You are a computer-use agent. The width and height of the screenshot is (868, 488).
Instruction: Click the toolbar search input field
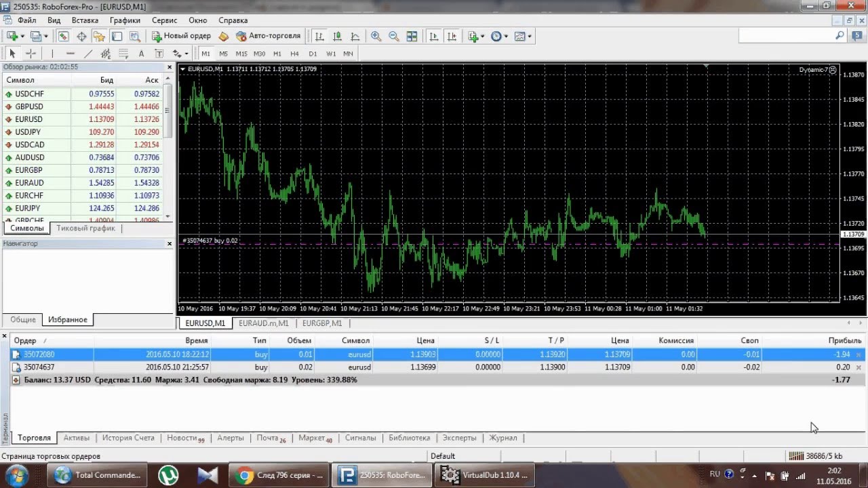click(x=785, y=36)
